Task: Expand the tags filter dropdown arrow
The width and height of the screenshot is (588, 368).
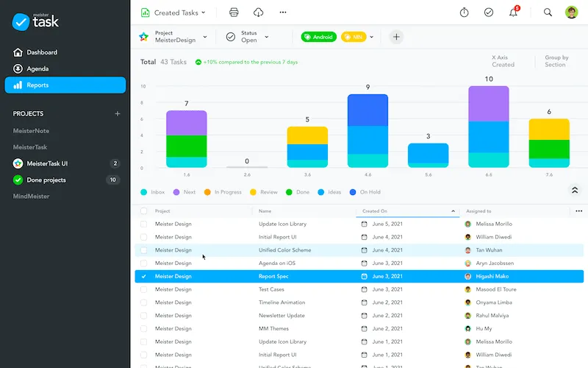Action: pyautogui.click(x=372, y=37)
